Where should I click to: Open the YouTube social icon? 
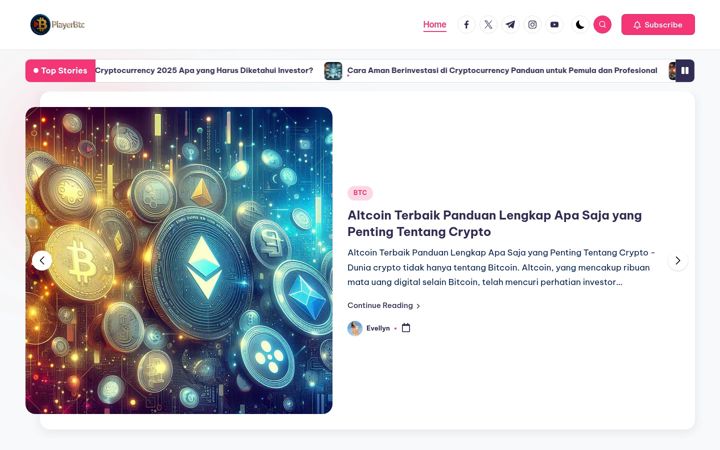point(554,24)
